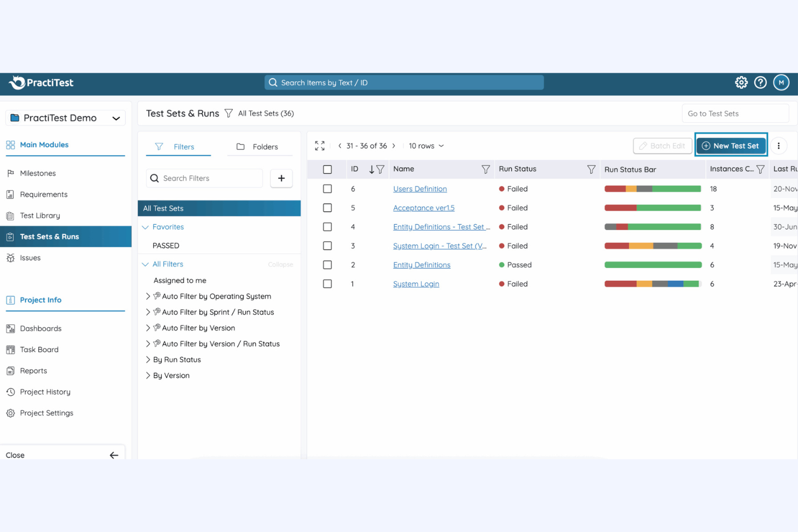View Project History
This screenshot has height=532, width=798.
pyautogui.click(x=45, y=392)
